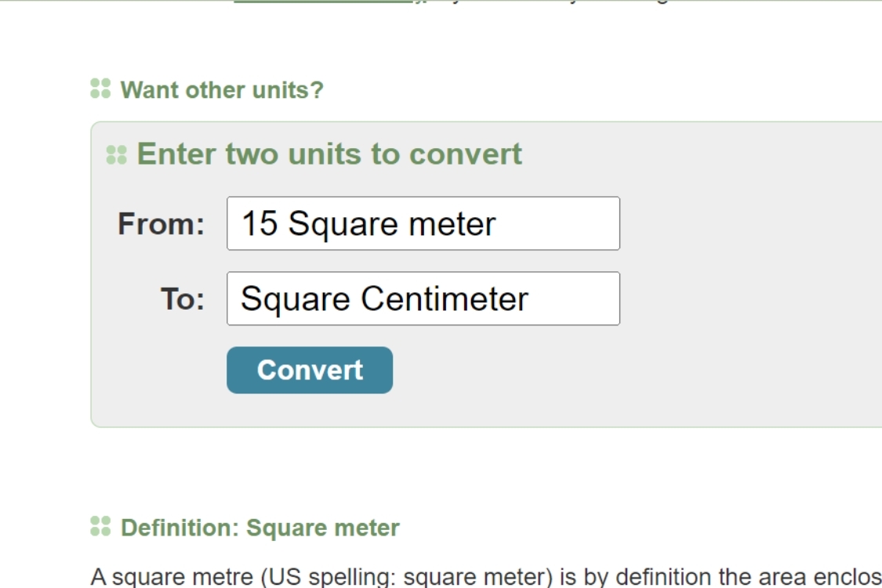Image resolution: width=882 pixels, height=588 pixels.
Task: Click the From: label
Action: (x=161, y=224)
